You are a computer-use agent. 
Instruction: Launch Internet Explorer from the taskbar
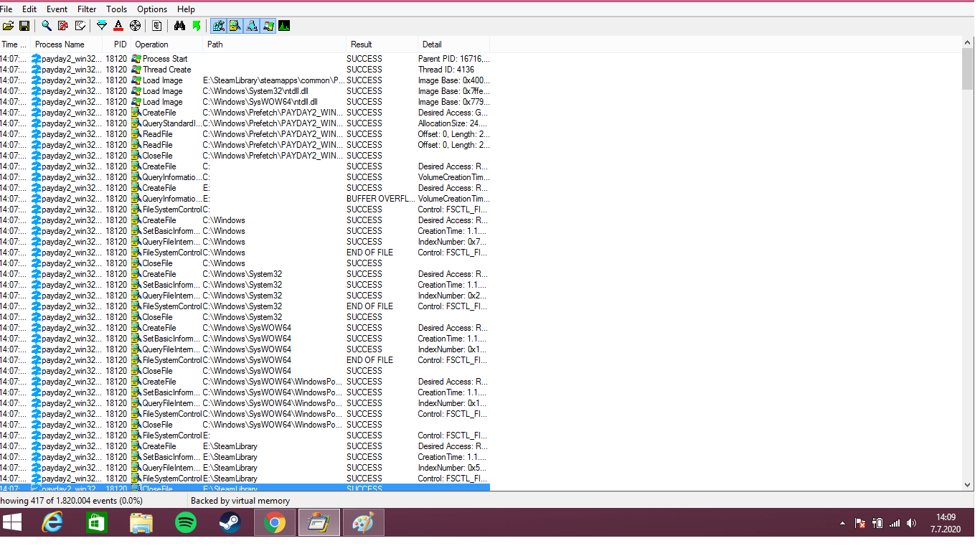coord(52,522)
